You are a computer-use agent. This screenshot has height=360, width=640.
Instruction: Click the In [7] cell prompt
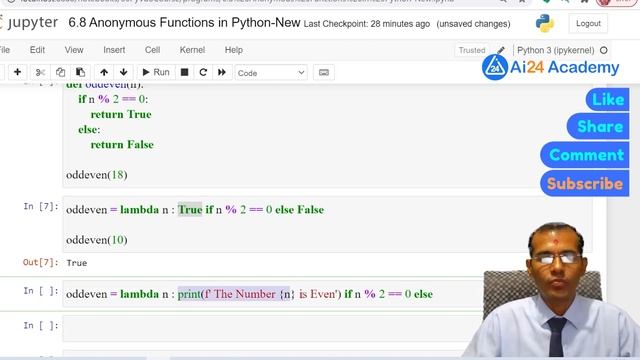(40, 207)
